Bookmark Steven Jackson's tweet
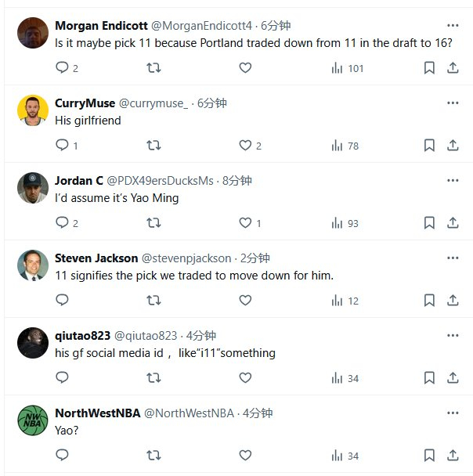This screenshot has width=473, height=476. (429, 300)
